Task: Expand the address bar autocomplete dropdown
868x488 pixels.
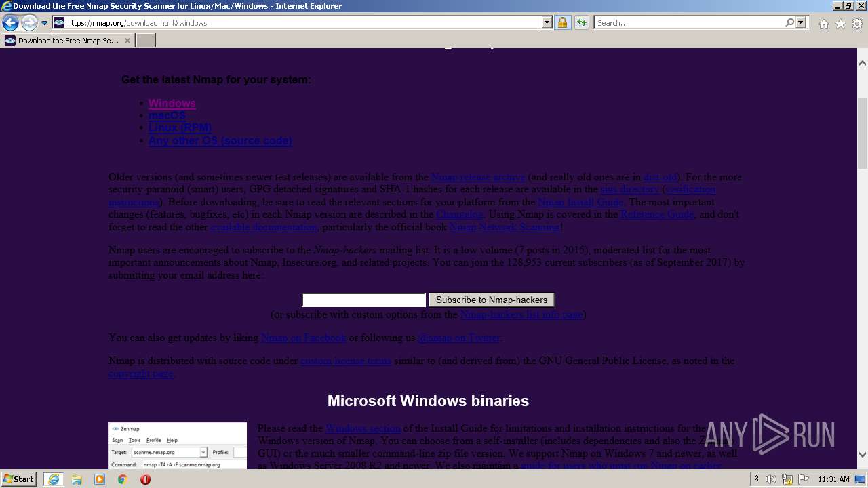Action: 547,23
